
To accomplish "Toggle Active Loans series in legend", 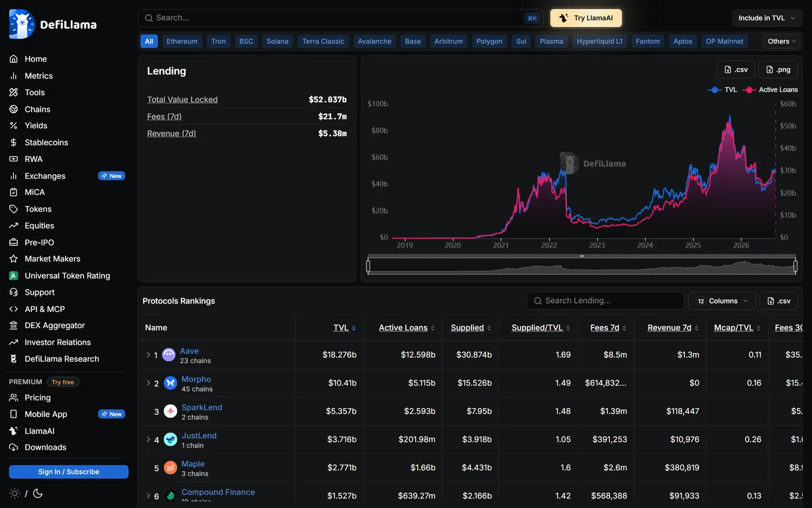I will pos(771,90).
